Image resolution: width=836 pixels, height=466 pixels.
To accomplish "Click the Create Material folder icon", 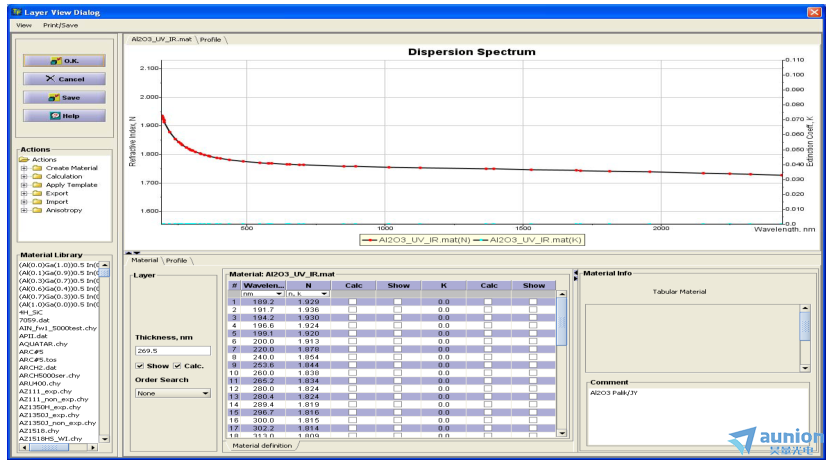I will pos(37,168).
